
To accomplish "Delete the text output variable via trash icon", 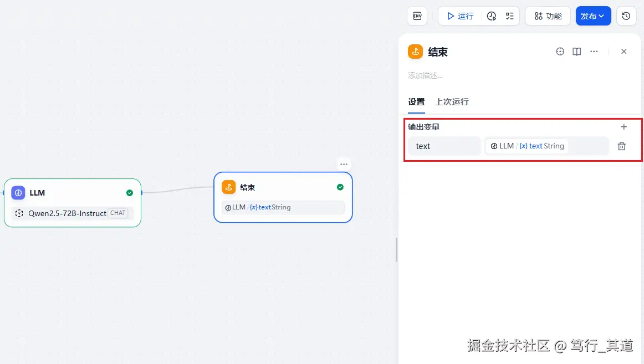I will [x=621, y=146].
